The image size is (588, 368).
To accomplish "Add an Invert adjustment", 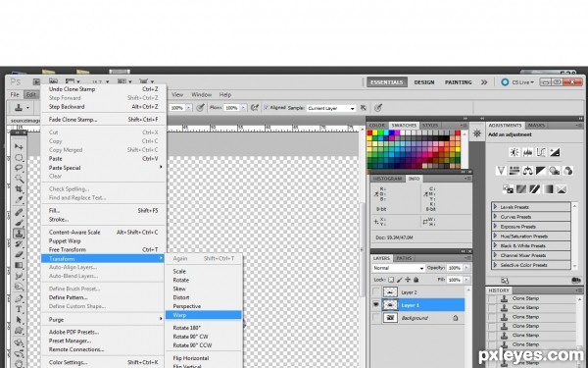I will [x=508, y=188].
